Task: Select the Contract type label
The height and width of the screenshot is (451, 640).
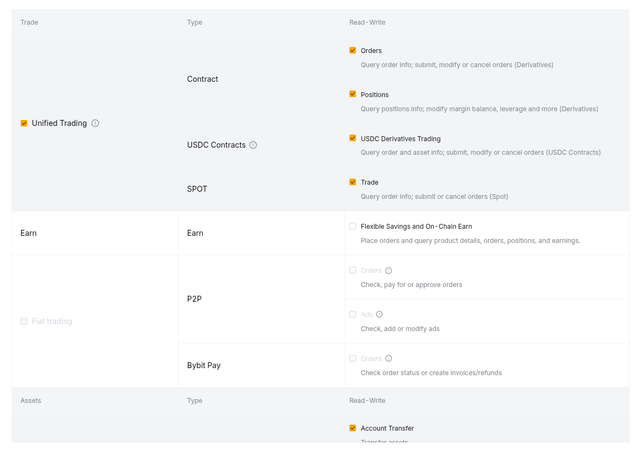Action: point(202,79)
